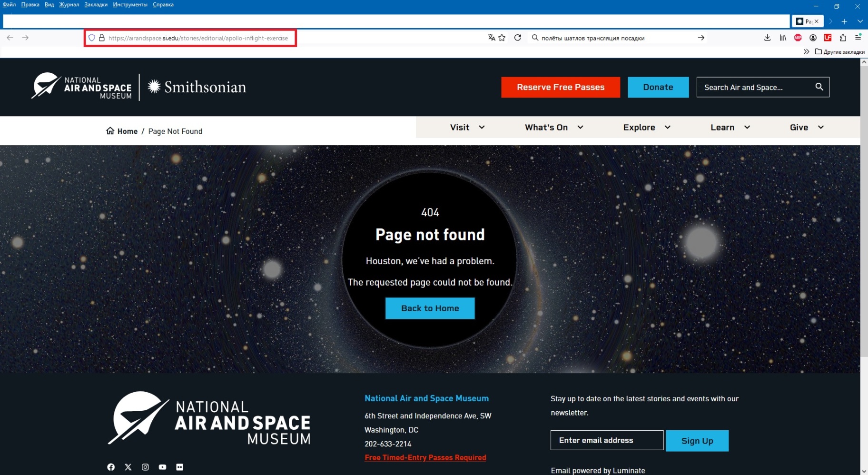
Task: Reload the current page
Action: pos(518,38)
